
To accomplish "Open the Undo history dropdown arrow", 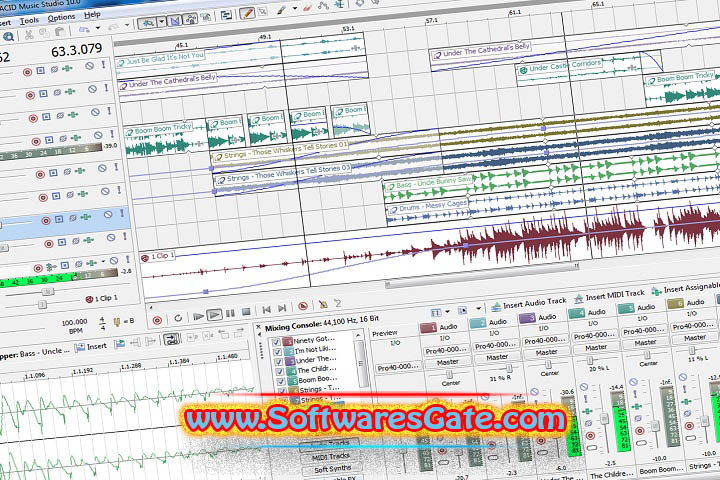I will pos(98,28).
